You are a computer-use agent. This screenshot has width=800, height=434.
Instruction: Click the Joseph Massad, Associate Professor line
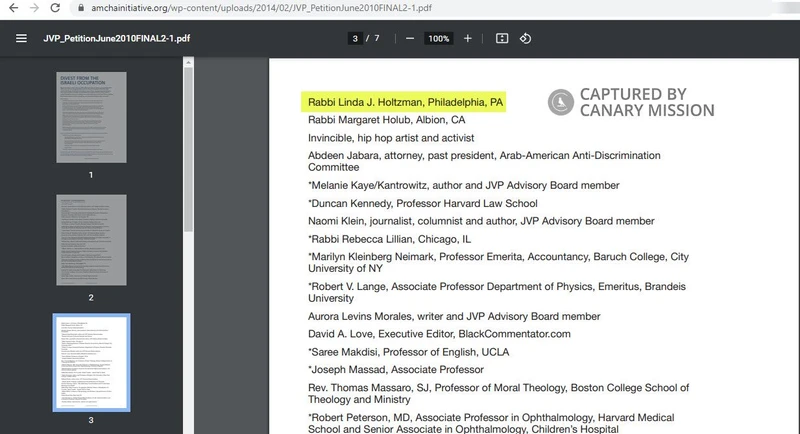[x=395, y=369]
